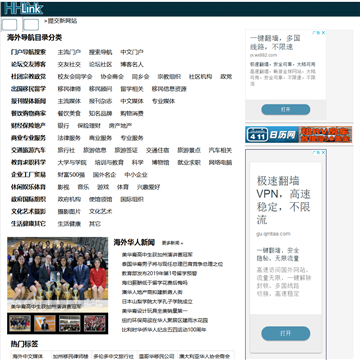Click the first empty box under the logo
The height and width of the screenshot is (360, 360).
click(x=9, y=25)
